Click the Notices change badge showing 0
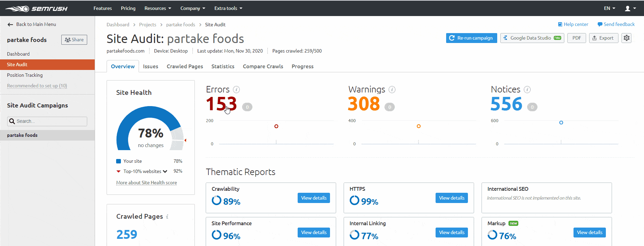 click(532, 107)
